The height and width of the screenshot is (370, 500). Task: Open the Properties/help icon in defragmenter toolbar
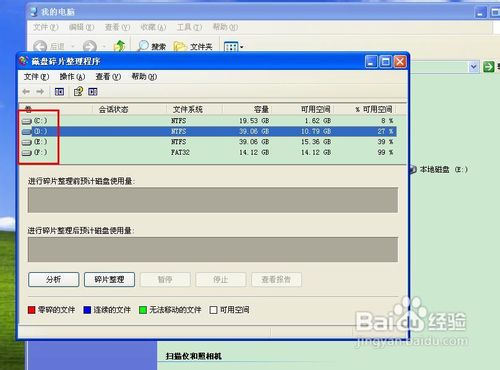pyautogui.click(x=78, y=92)
